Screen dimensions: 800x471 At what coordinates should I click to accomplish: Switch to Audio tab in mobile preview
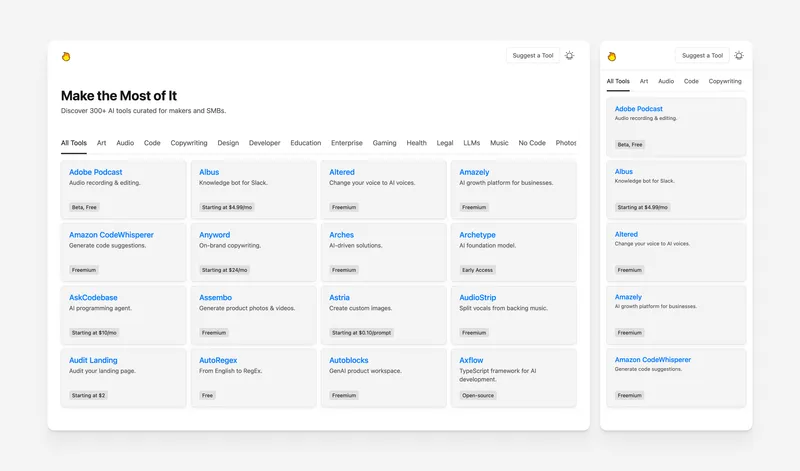[x=666, y=81]
